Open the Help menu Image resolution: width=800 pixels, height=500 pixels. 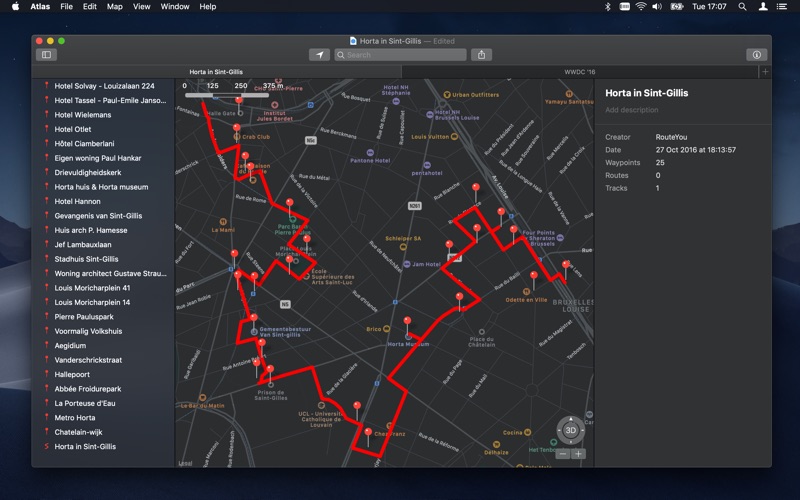pos(208,7)
